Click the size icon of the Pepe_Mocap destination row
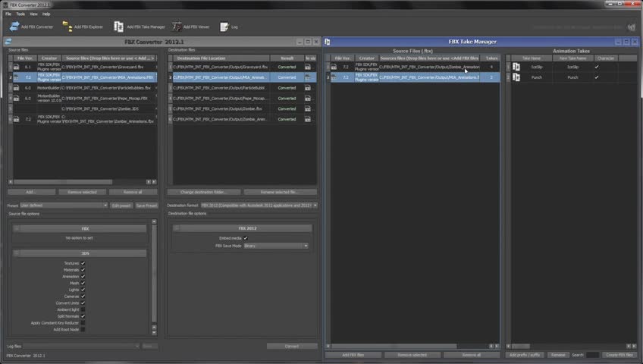Screen dimensions: 643x364 [x=308, y=99]
